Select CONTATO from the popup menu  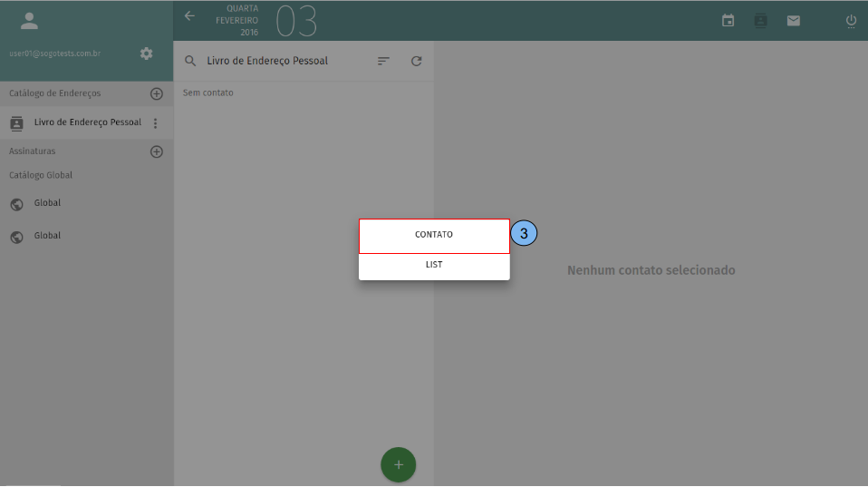434,235
